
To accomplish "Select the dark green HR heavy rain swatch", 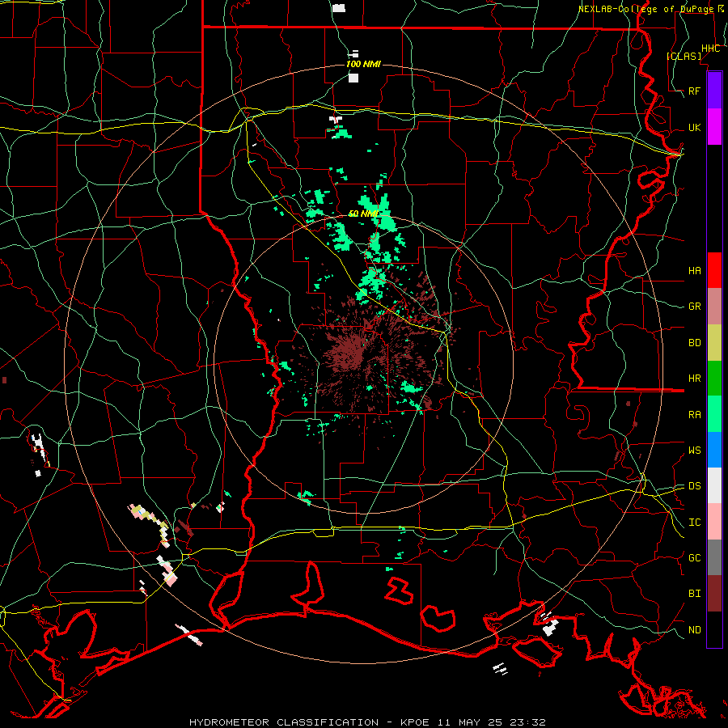I will [714, 379].
